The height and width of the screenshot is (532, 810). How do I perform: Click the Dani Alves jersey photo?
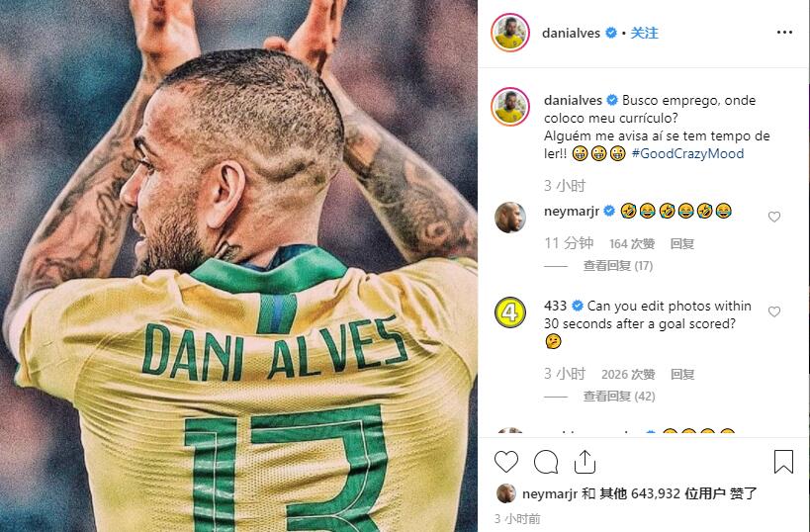point(238,266)
